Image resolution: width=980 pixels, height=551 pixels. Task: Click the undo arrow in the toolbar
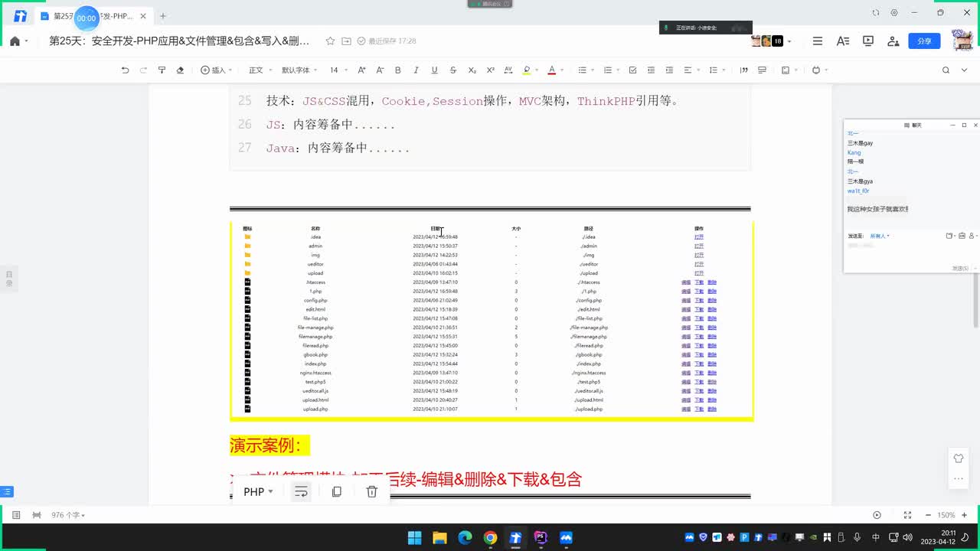[x=125, y=70]
